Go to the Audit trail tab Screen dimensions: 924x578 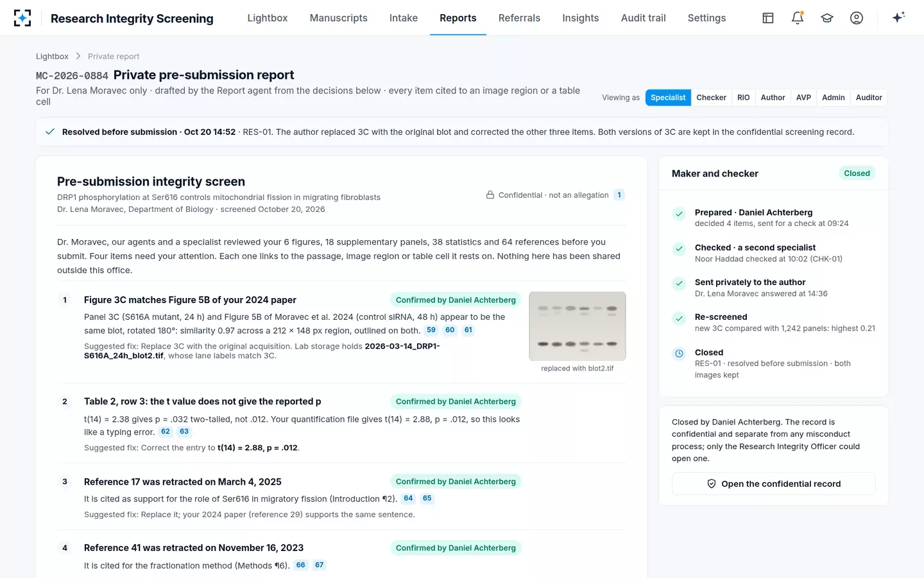(x=643, y=18)
